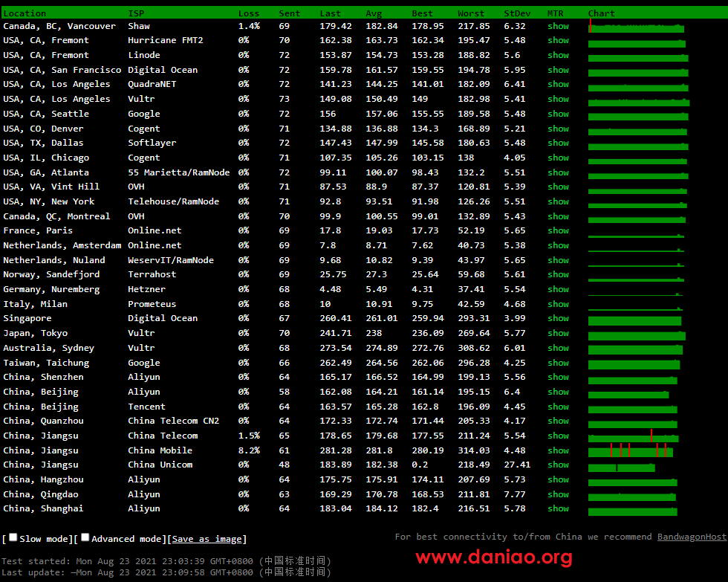The height and width of the screenshot is (582, 728).
Task: Show MTR for Vultr Los Angeles
Action: coord(558,99)
